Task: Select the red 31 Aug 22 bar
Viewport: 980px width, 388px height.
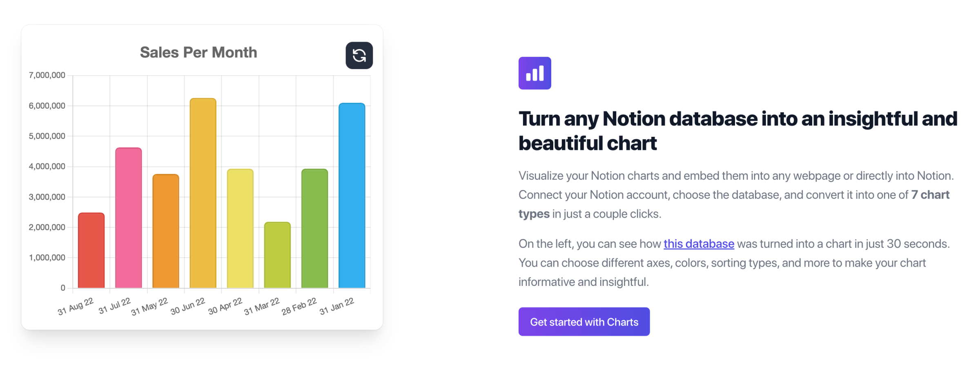Action: click(91, 250)
